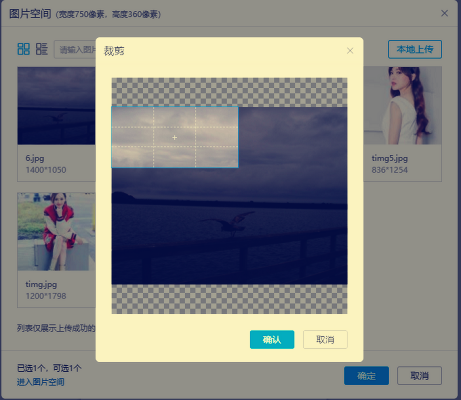Screen dimensions: 461x400
Task: Click the checkered area below the crop image
Action: pyautogui.click(x=229, y=299)
